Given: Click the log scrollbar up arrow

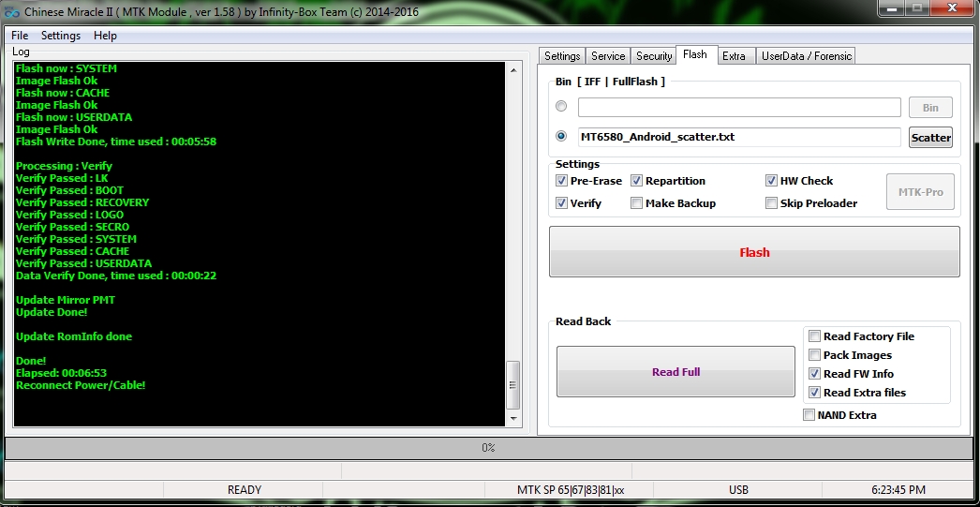Looking at the screenshot, I should (513, 70).
